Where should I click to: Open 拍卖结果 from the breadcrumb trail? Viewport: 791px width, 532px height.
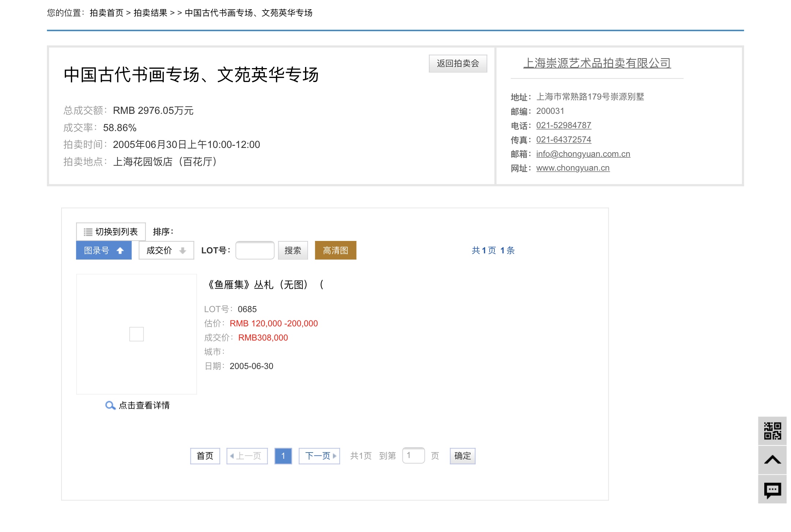tap(151, 13)
